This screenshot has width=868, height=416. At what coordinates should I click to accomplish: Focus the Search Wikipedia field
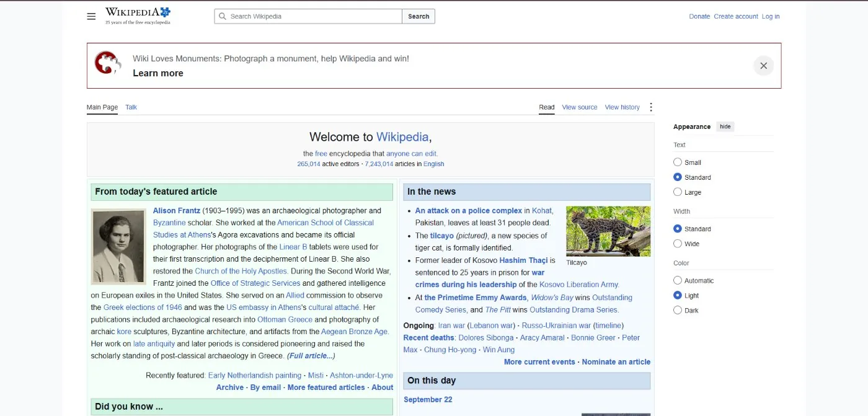308,17
